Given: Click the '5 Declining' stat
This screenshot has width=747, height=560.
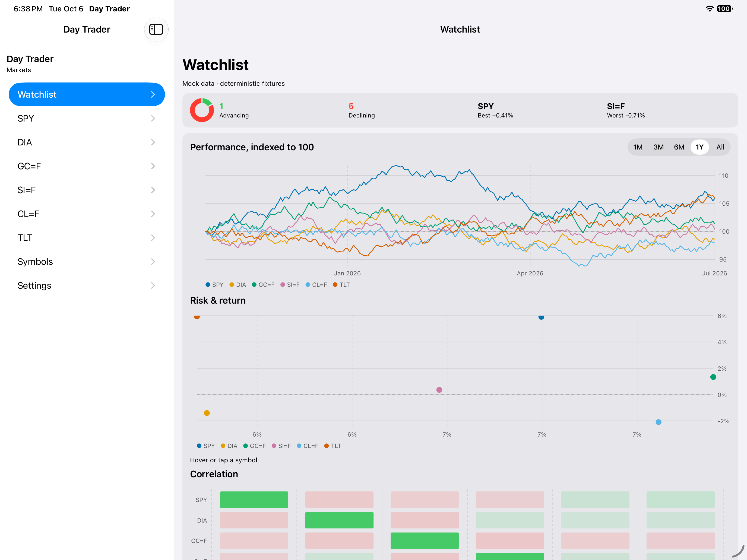Looking at the screenshot, I should tap(362, 110).
